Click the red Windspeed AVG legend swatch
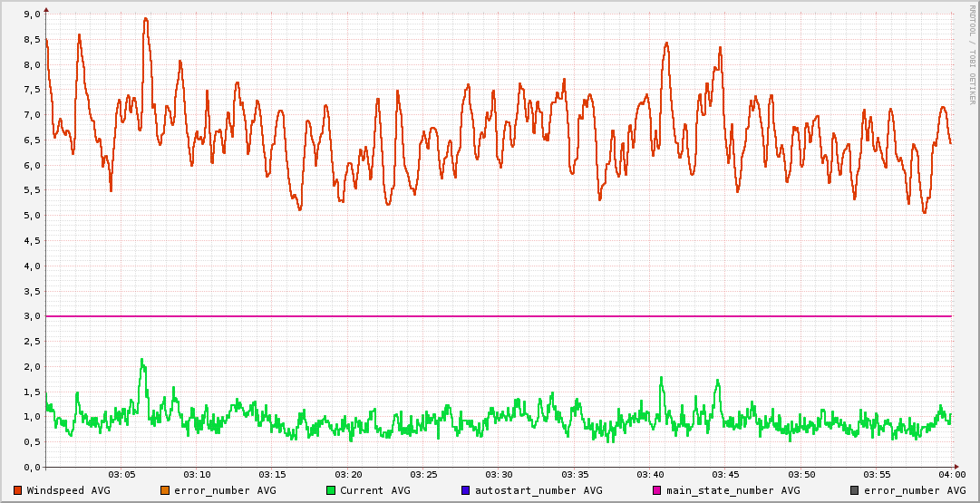 coord(17,490)
